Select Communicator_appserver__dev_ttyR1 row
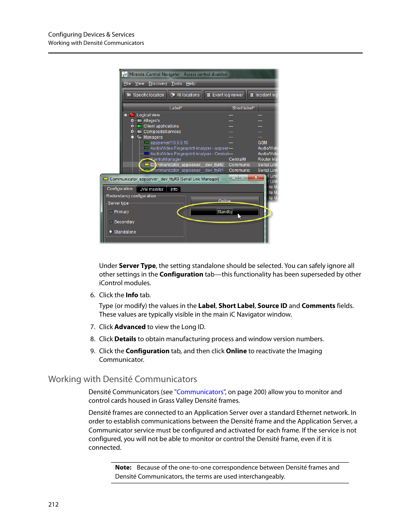 coord(187,170)
